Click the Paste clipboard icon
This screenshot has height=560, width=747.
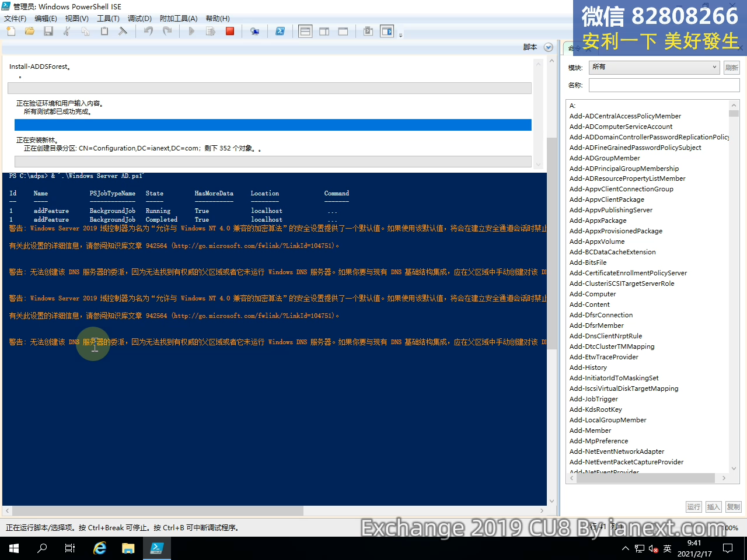click(104, 32)
